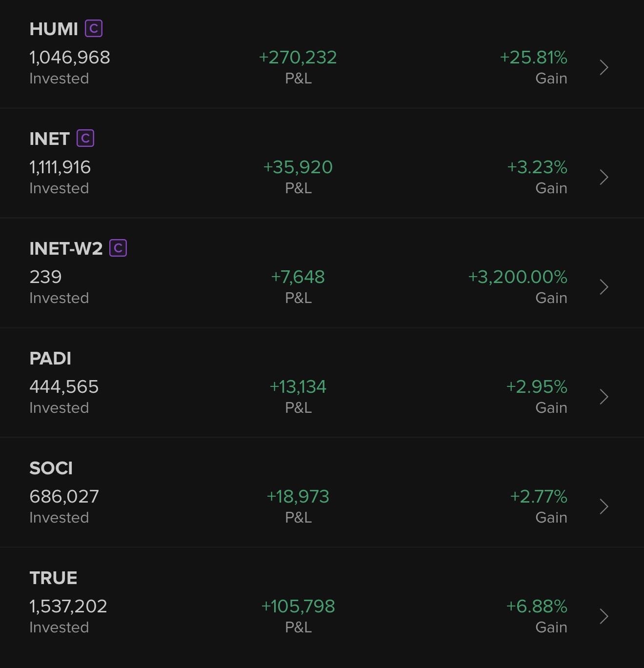Open HUMI details via its chevron arrow
This screenshot has height=668, width=644.
pyautogui.click(x=604, y=67)
